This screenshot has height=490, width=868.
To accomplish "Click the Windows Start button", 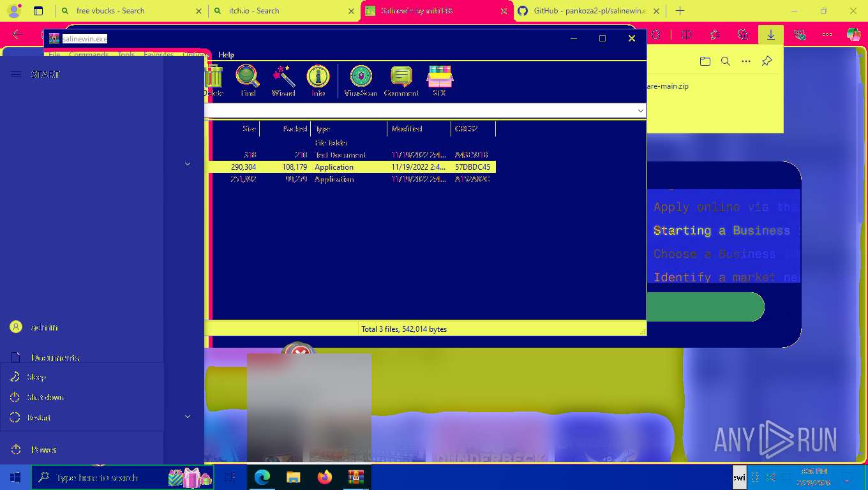I will point(15,477).
